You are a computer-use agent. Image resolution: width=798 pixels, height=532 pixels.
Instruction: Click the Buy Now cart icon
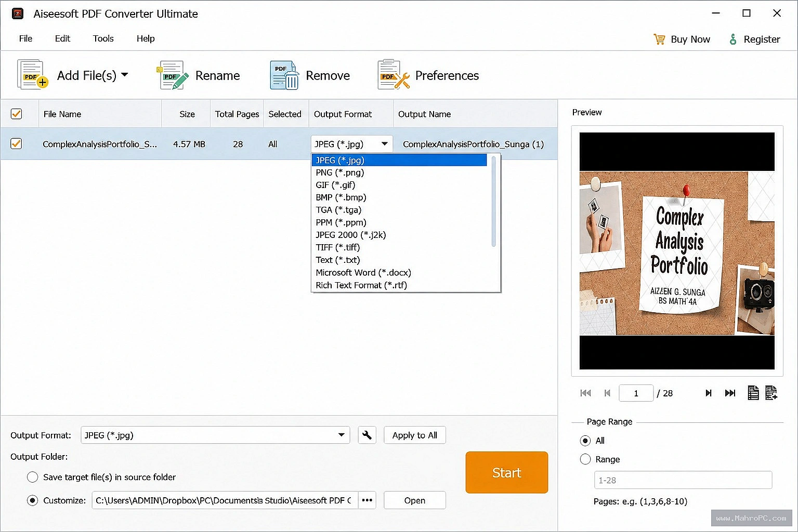pyautogui.click(x=659, y=39)
